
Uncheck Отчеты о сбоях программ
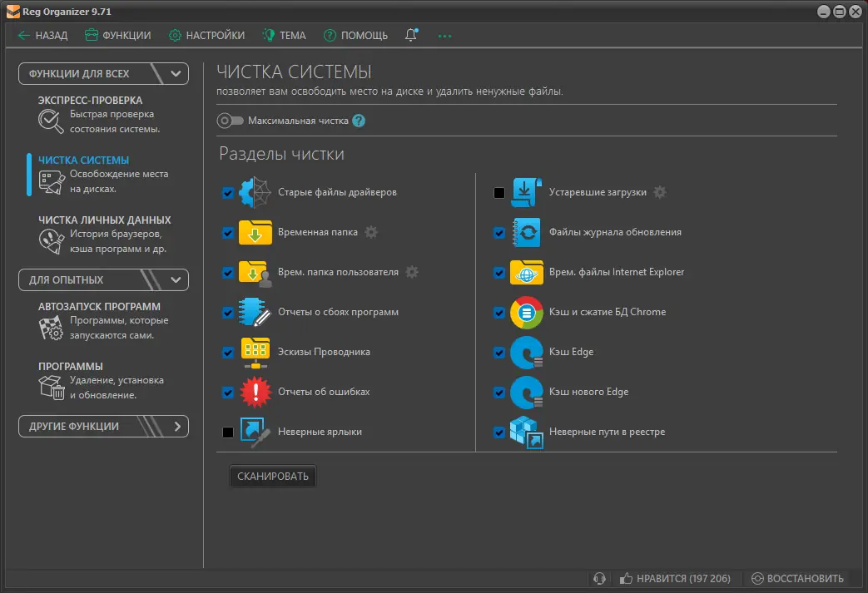tap(228, 313)
